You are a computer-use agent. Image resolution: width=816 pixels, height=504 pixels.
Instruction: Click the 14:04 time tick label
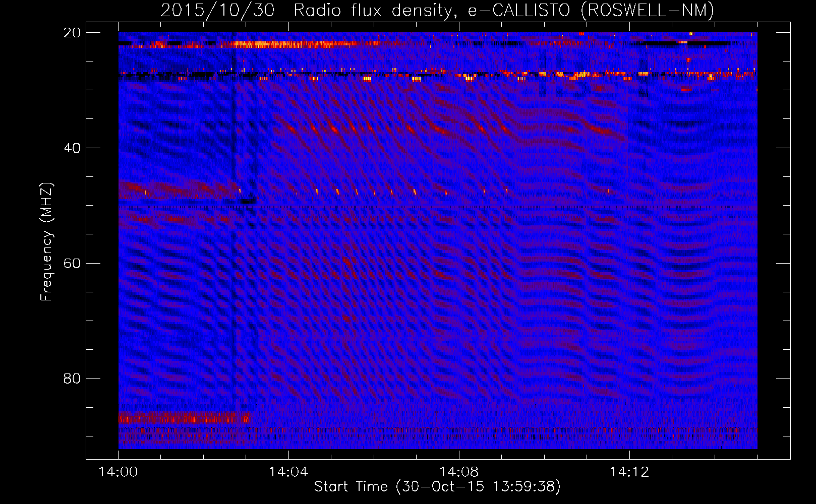point(288,472)
